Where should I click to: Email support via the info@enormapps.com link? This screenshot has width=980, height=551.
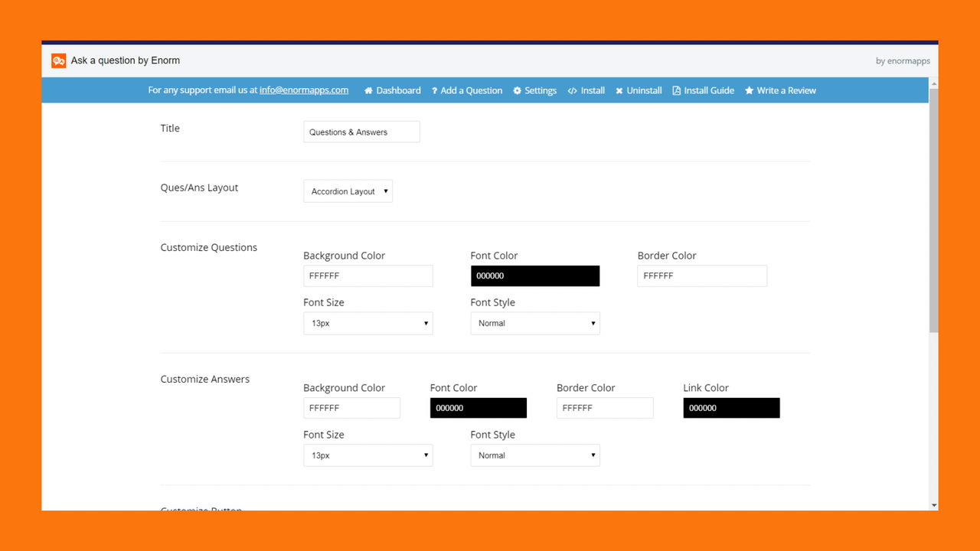tap(303, 90)
